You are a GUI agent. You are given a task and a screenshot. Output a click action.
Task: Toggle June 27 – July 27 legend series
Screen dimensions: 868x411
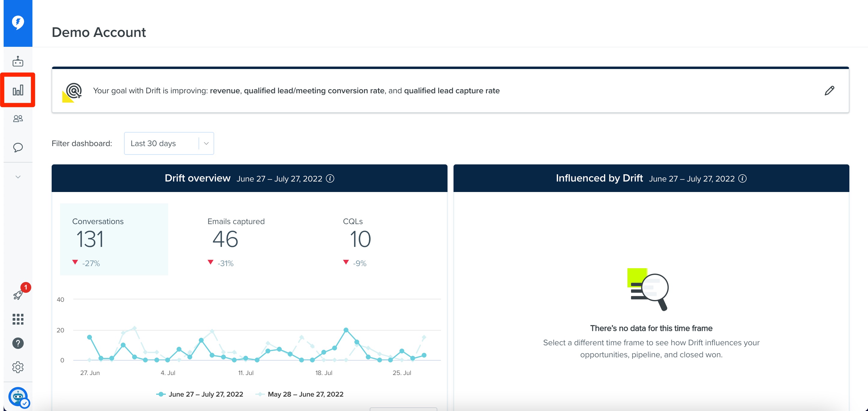point(199,394)
